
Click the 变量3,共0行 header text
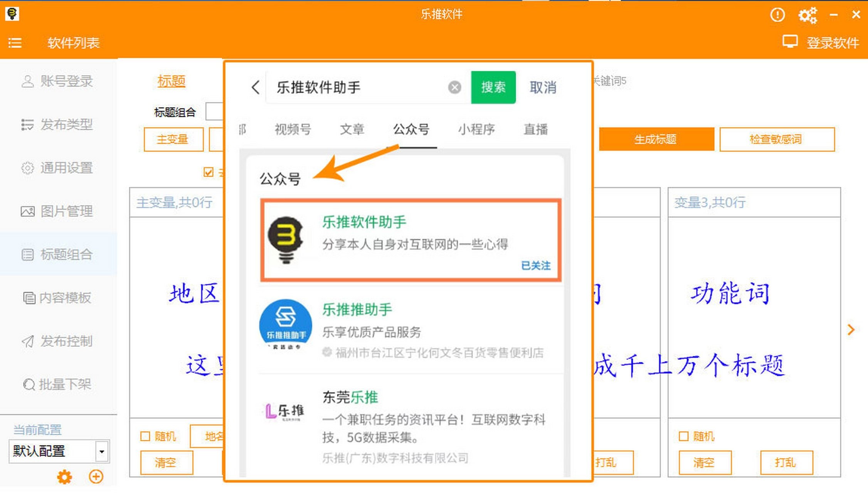[x=710, y=202]
